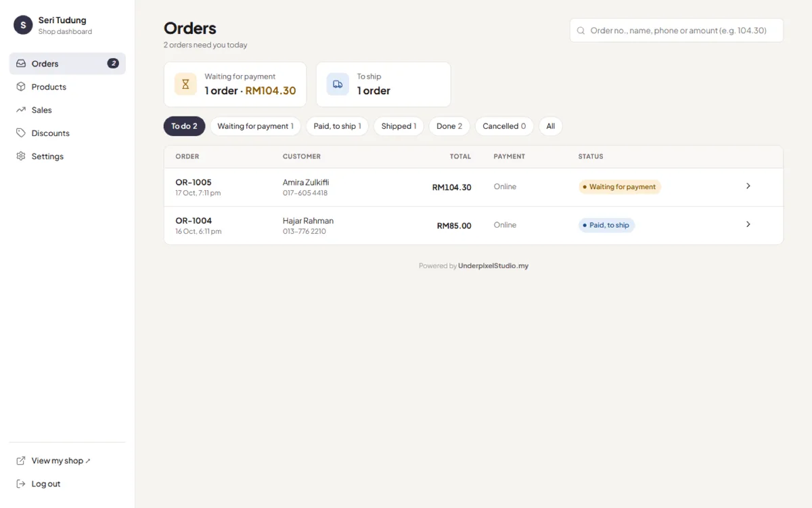
Task: Select the All filter tab
Action: 551,126
